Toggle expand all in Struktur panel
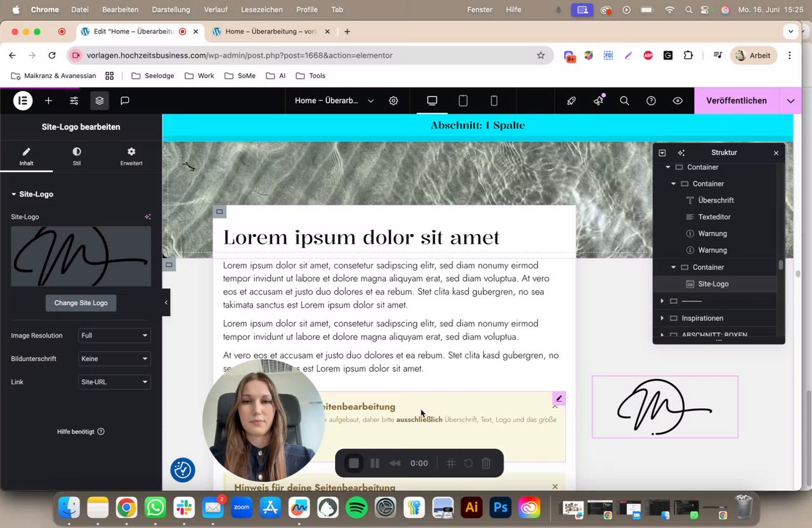812x528 pixels. pyautogui.click(x=662, y=153)
